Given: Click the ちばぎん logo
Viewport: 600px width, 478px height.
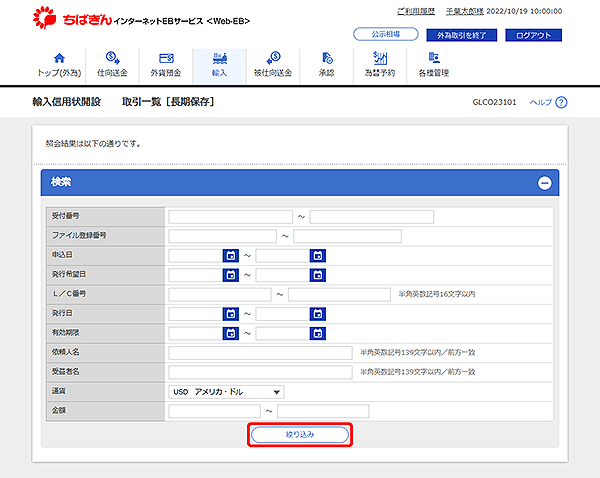Looking at the screenshot, I should click(x=72, y=18).
